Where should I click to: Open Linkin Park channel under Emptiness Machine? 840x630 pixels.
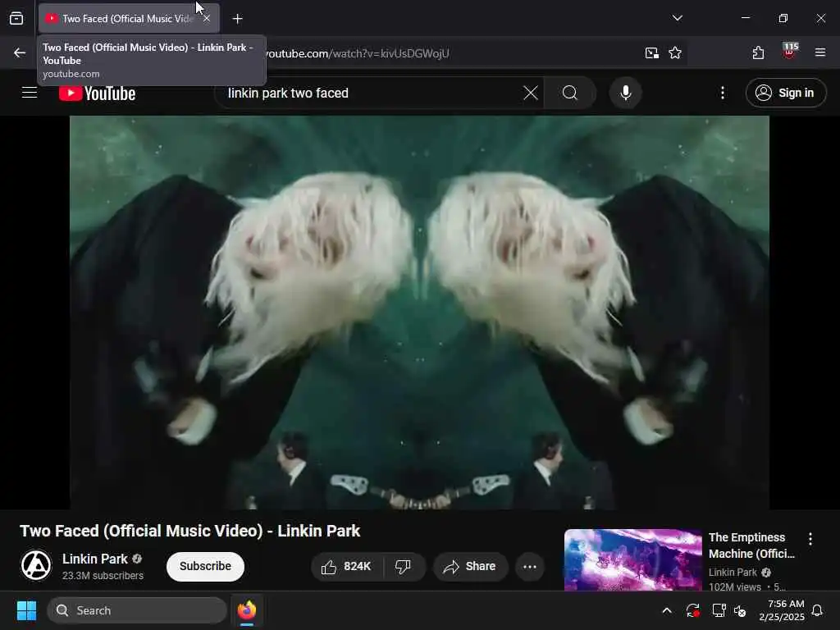point(733,572)
